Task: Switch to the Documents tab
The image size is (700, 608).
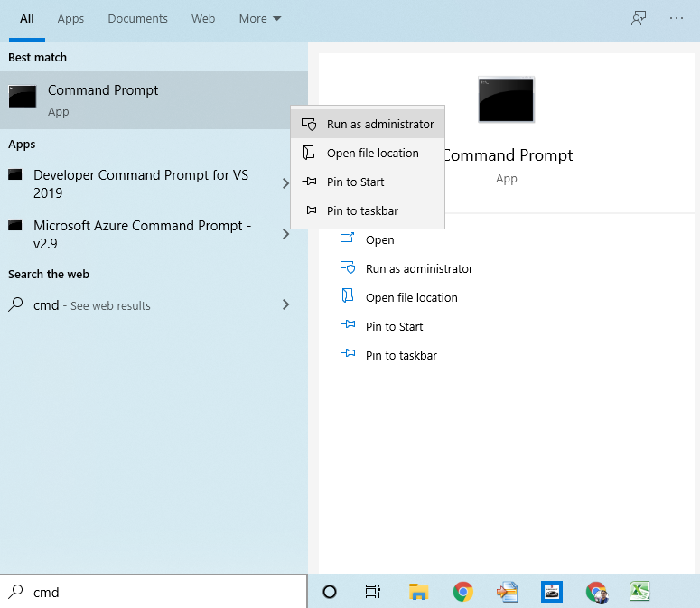Action: [137, 19]
